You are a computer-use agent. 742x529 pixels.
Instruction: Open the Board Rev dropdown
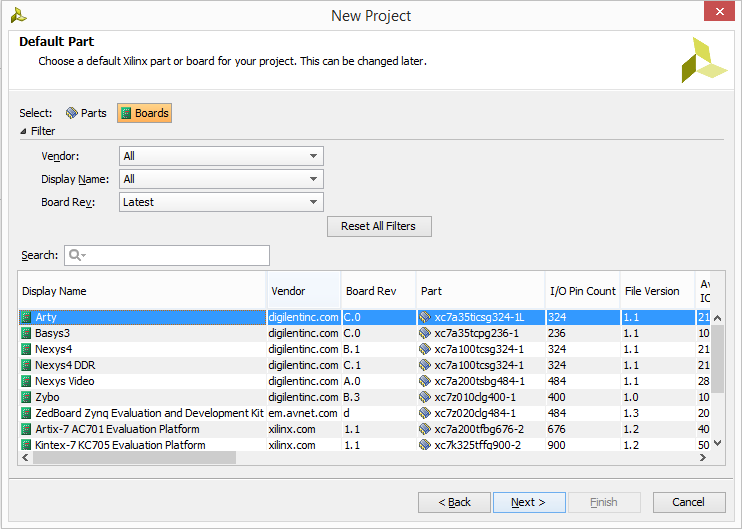click(x=221, y=203)
